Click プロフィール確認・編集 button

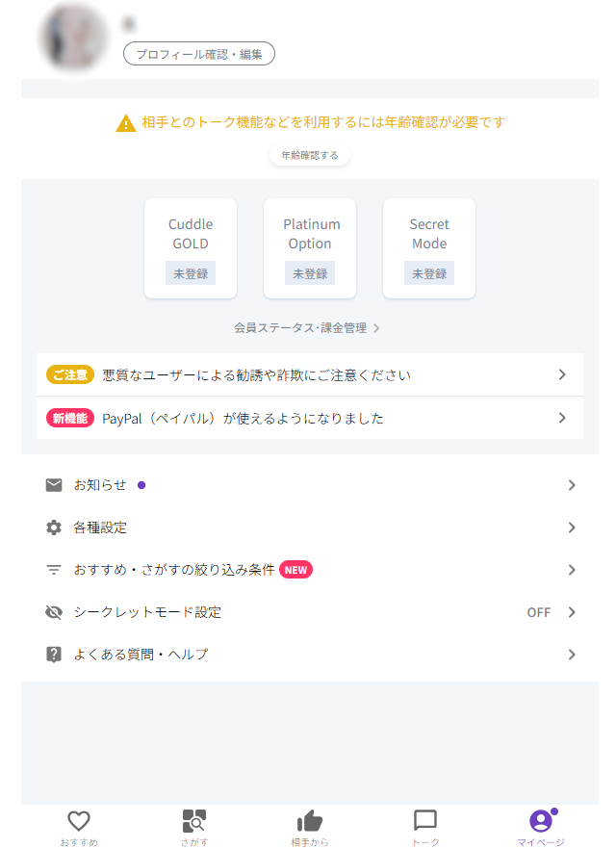pos(199,54)
